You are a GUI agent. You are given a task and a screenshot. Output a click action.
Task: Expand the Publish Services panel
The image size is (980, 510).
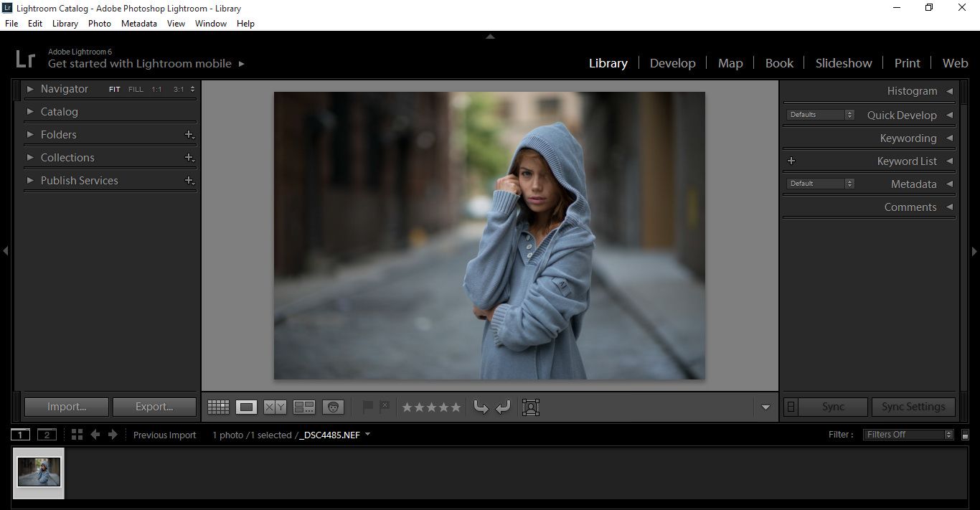coord(30,181)
